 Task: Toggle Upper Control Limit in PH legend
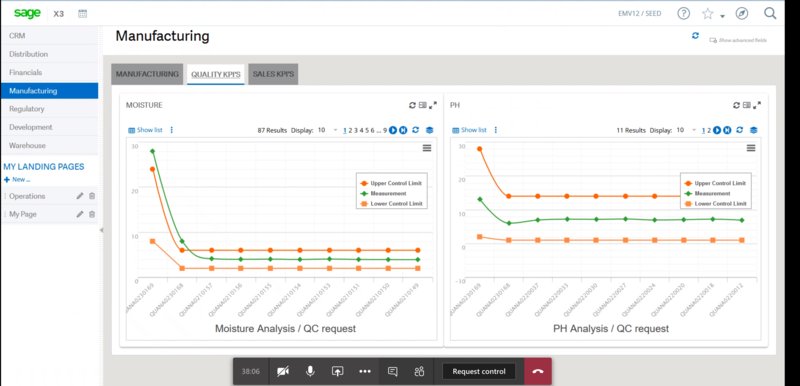[x=715, y=183]
